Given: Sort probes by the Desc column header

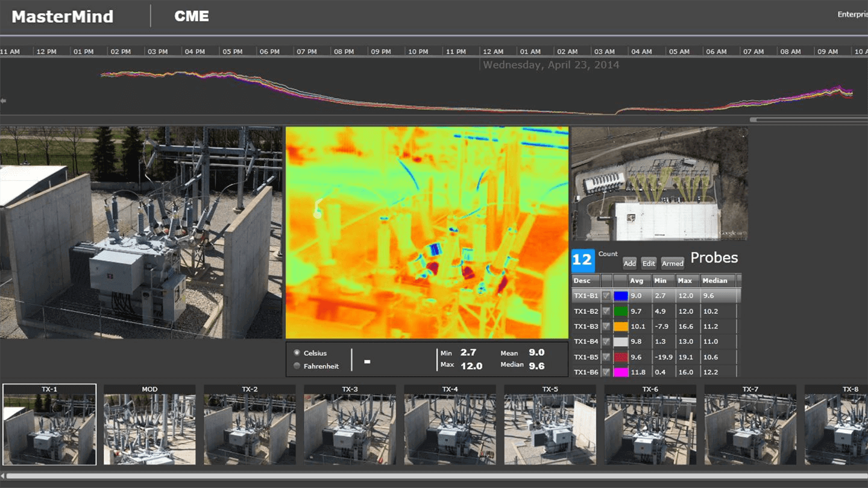Looking at the screenshot, I should click(585, 281).
